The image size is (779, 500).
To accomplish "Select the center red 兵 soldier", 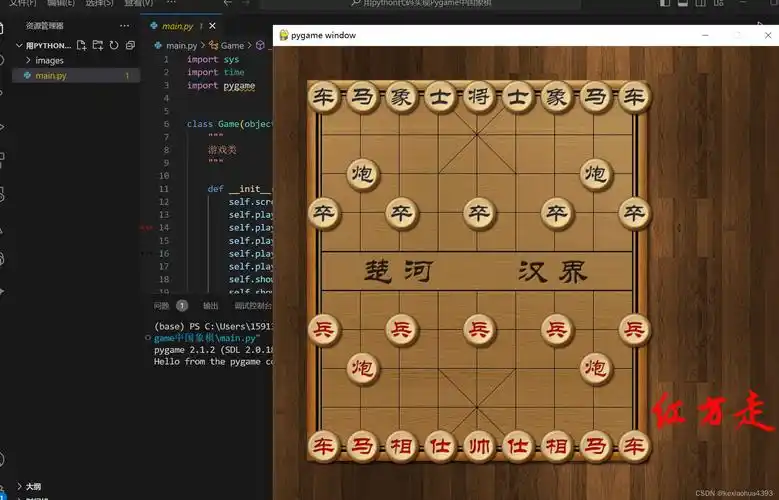I will pos(479,330).
